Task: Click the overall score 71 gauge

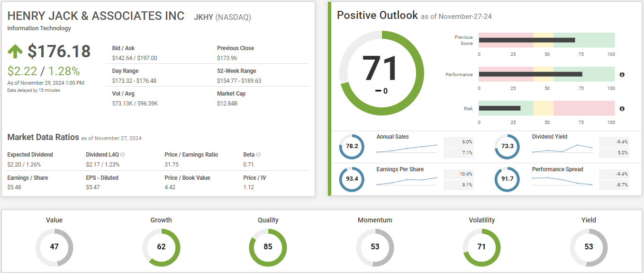Action: click(382, 73)
